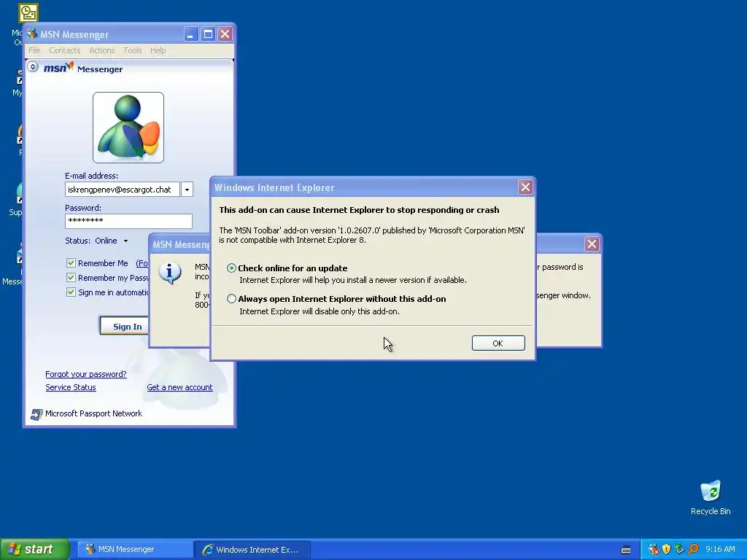This screenshot has width=747, height=560.
Task: Open the e-mail address dropdown arrow
Action: click(187, 190)
